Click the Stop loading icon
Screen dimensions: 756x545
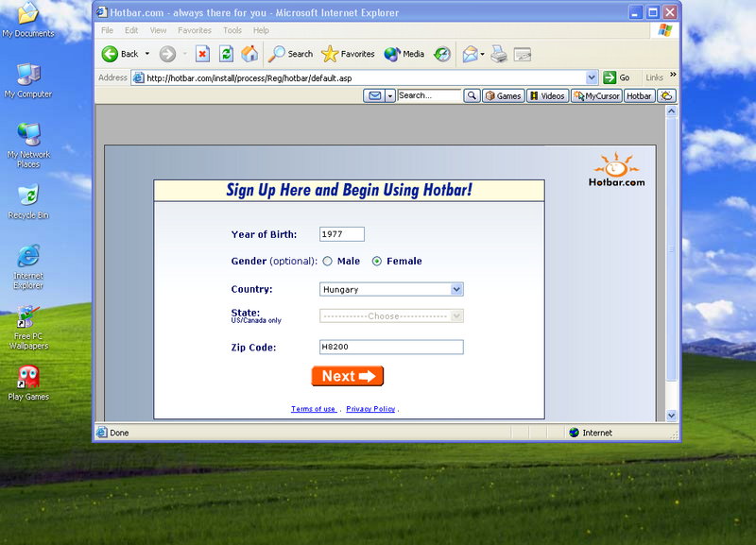[202, 54]
